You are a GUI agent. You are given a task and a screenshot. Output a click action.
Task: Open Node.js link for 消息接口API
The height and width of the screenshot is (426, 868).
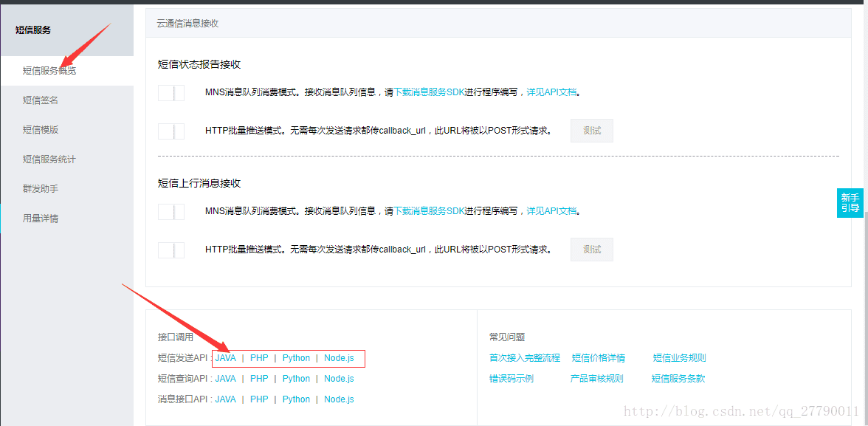coord(339,399)
